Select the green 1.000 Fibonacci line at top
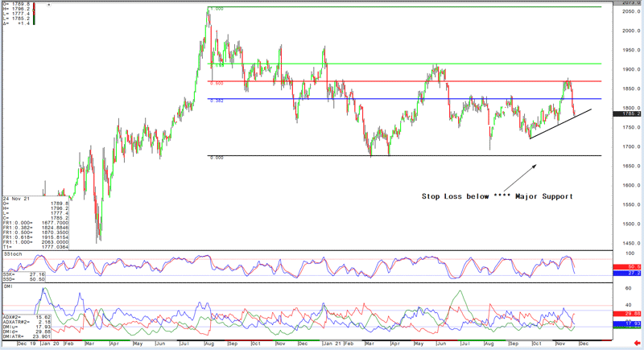The image size is (644, 350). point(402,7)
